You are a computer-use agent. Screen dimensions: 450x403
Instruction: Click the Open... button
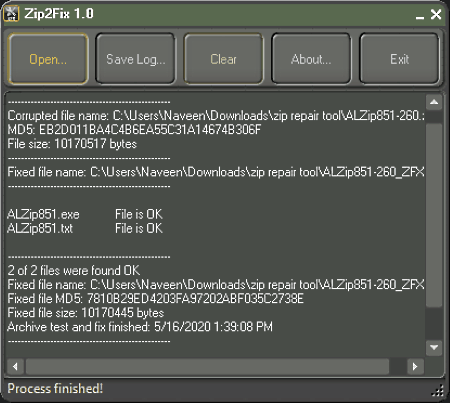point(48,59)
